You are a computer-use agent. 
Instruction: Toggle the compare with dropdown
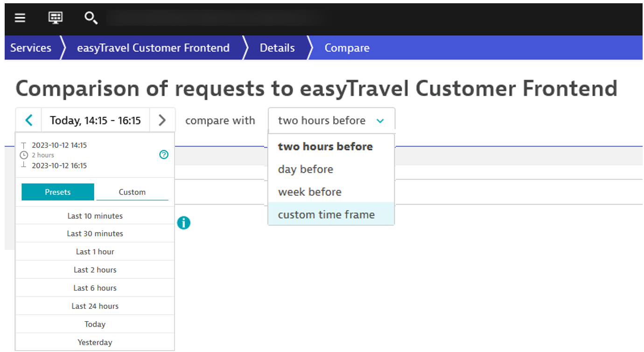(x=331, y=120)
